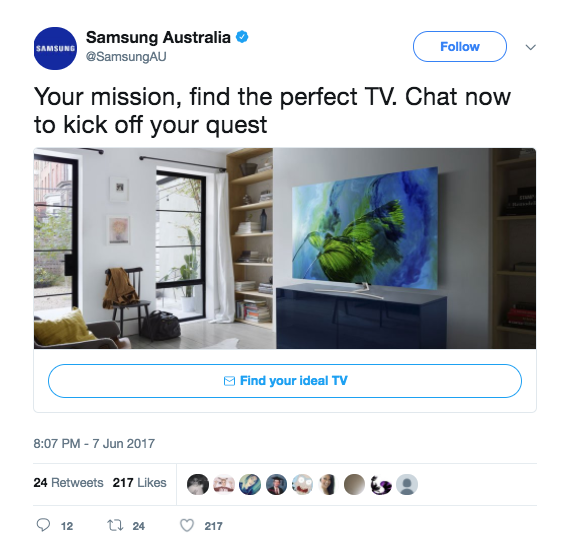Open the TV living room card image
Screen dimensions: 571x551
click(285, 248)
